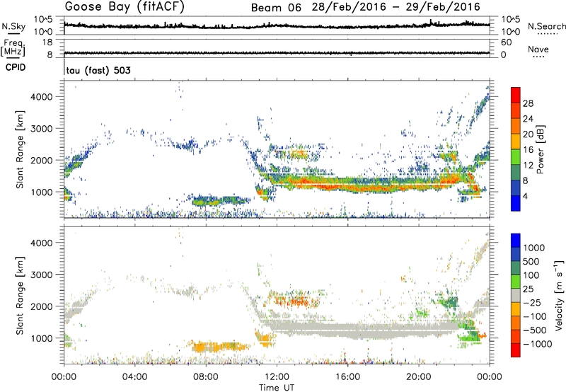Click the "CPID" row label

(16, 67)
